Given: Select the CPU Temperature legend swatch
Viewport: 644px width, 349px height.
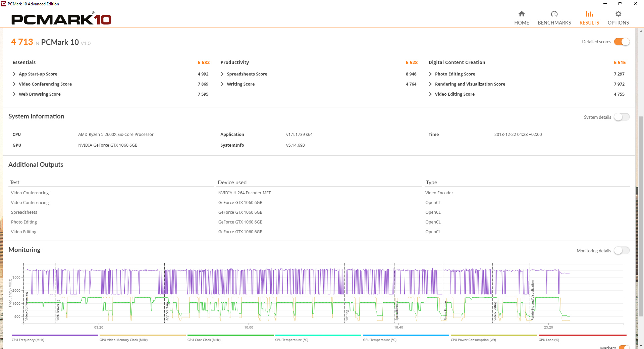Looking at the screenshot, I should [x=318, y=335].
